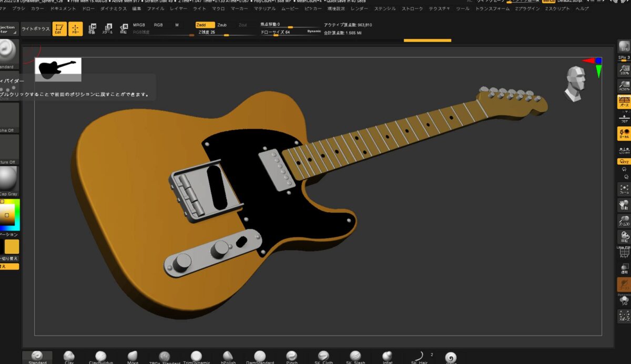Toggle Transparency (透明) display
Screen dimensions: 631x364
tap(624, 269)
